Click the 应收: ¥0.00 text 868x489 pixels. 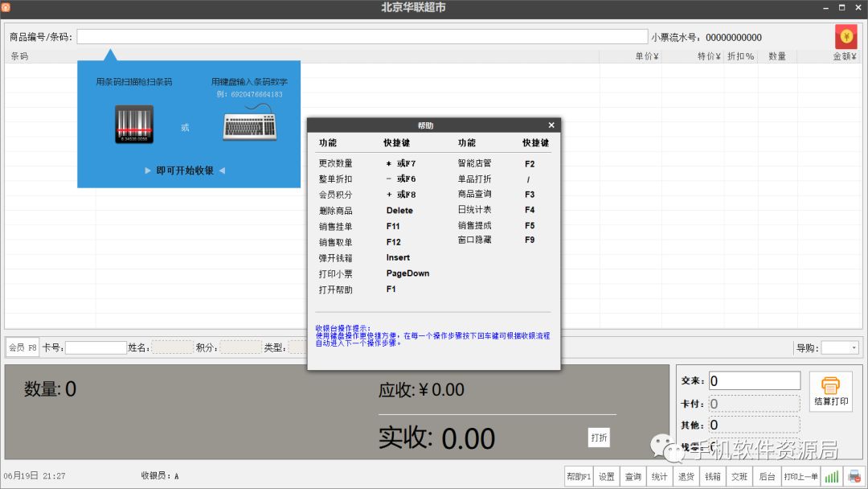[x=421, y=390]
